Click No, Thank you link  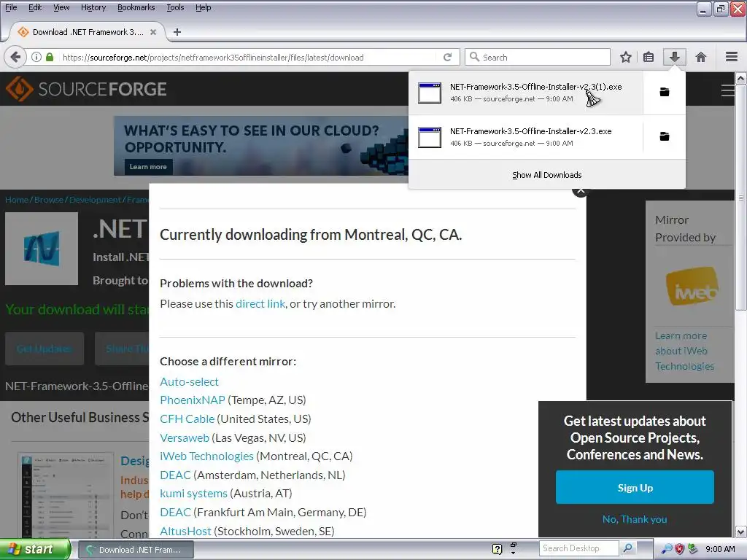[635, 519]
